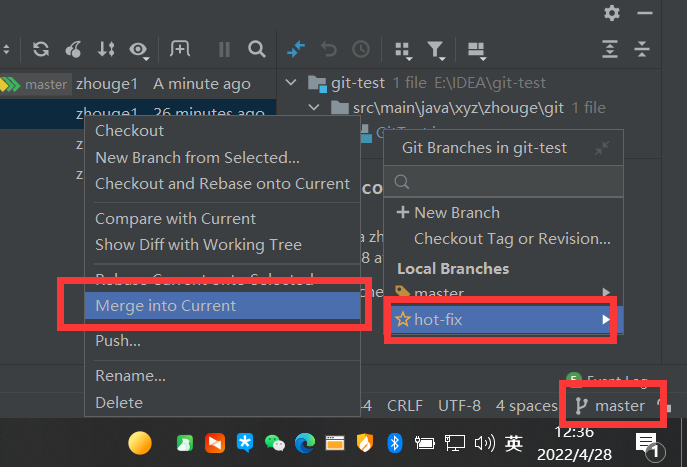The image size is (687, 467).
Task: Click the battery power tray icon
Action: click(x=424, y=443)
